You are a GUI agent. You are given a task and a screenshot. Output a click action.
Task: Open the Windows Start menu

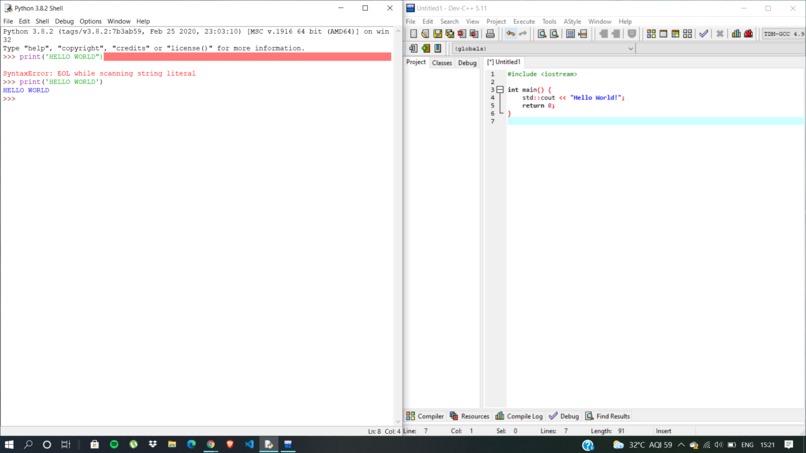click(9, 444)
